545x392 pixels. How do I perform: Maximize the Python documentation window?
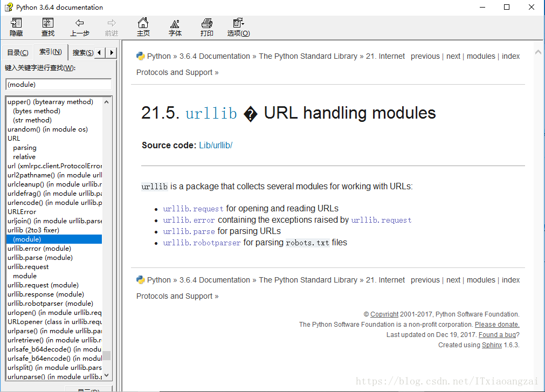506,8
